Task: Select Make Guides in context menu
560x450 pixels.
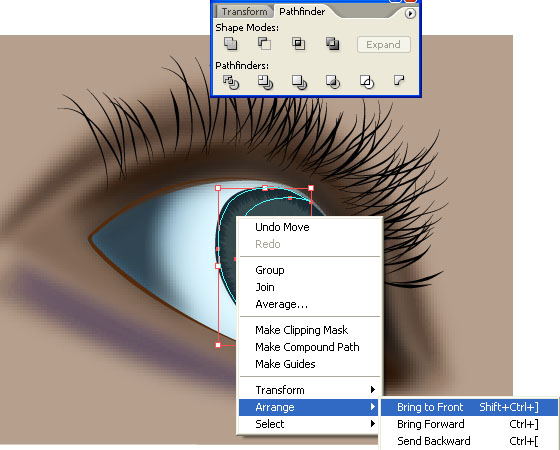Action: (309, 364)
